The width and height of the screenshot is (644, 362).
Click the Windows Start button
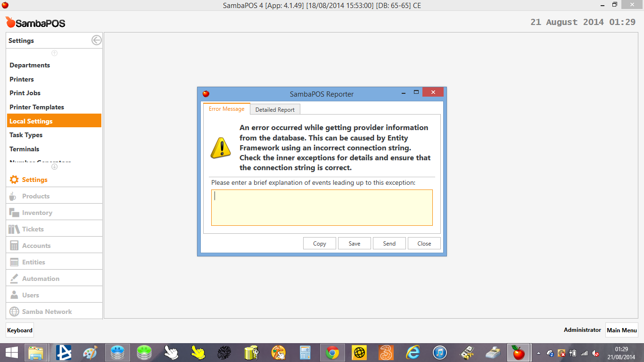coord(11,353)
